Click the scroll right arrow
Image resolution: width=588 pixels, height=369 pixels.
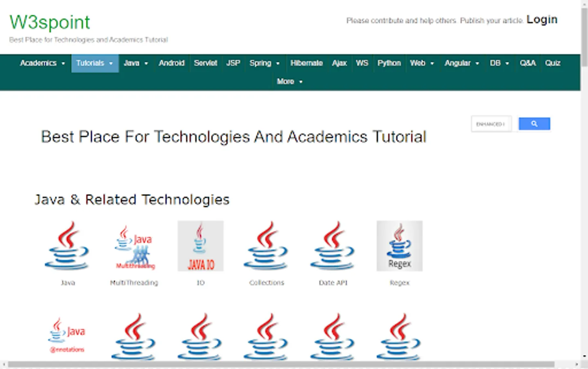pyautogui.click(x=577, y=364)
